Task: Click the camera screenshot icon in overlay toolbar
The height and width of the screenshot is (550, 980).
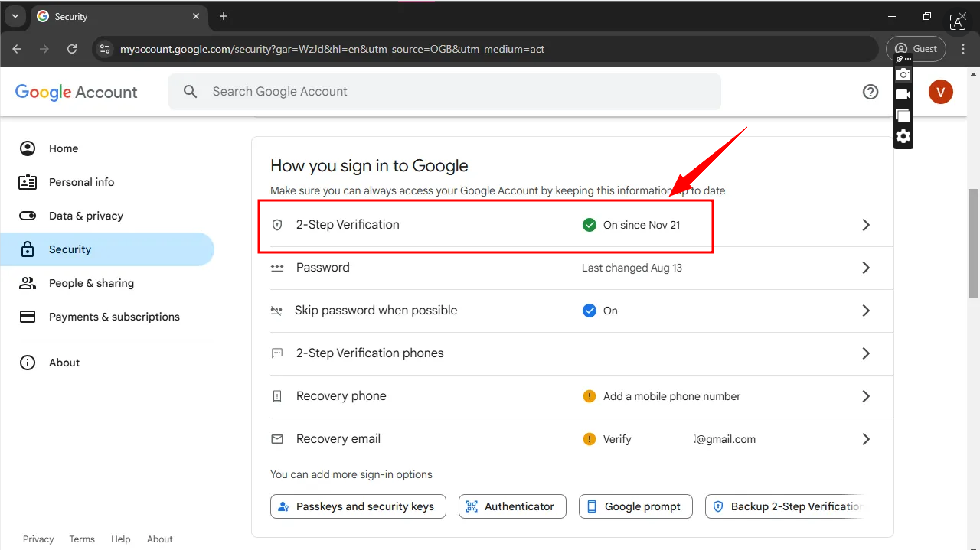Action: point(903,74)
